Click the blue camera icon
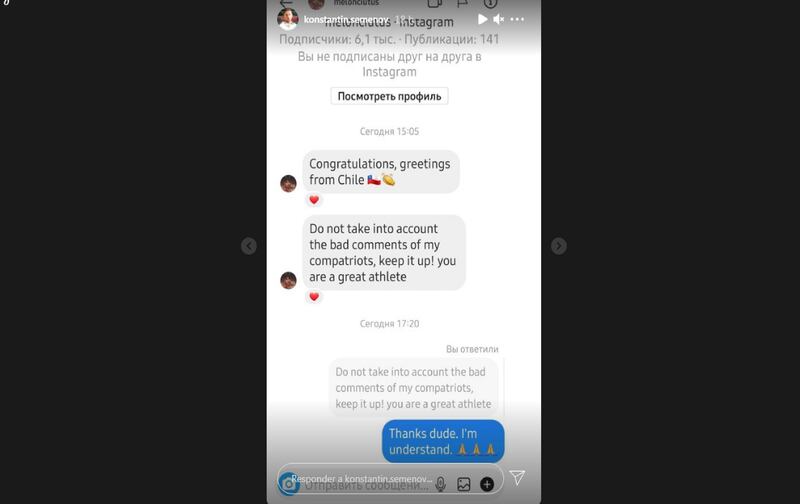The image size is (800, 504). pos(289,484)
